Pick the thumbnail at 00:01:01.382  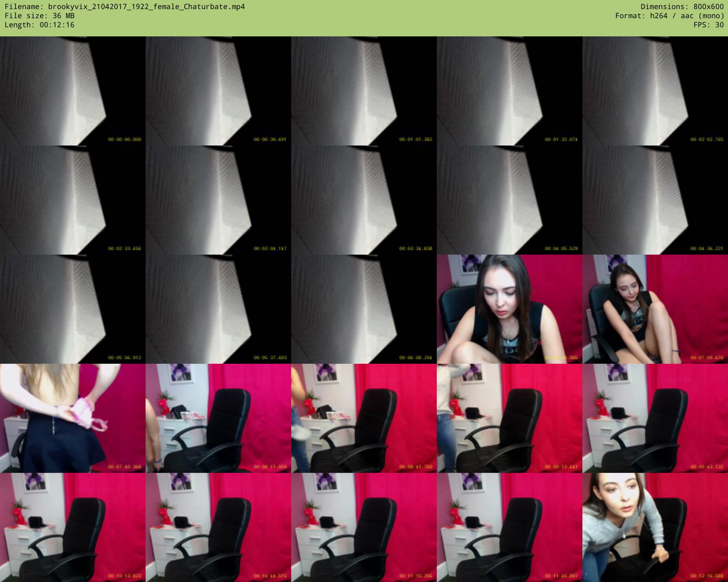[x=364, y=91]
